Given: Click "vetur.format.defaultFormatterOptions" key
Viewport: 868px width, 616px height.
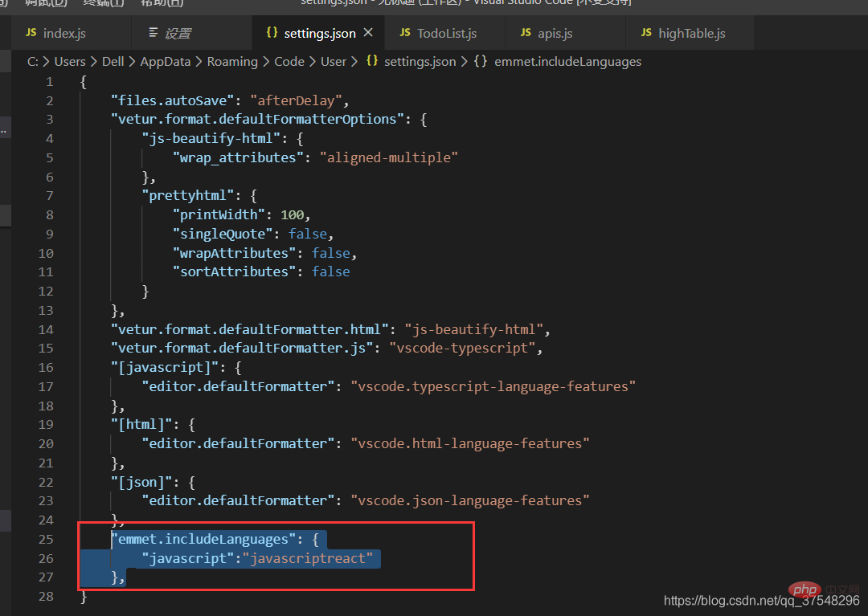Looking at the screenshot, I should tap(258, 120).
